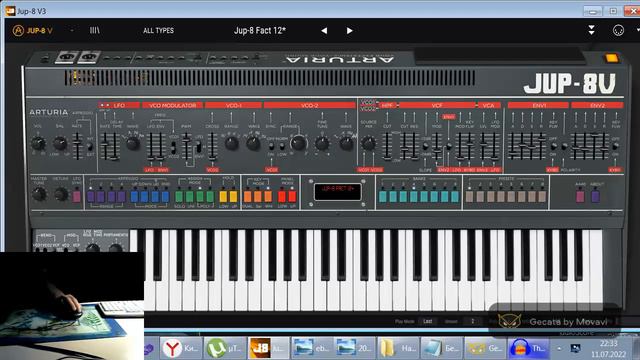Image resolution: width=640 pixels, height=360 pixels.
Task: Select preset 8 beige button
Action: [542, 197]
